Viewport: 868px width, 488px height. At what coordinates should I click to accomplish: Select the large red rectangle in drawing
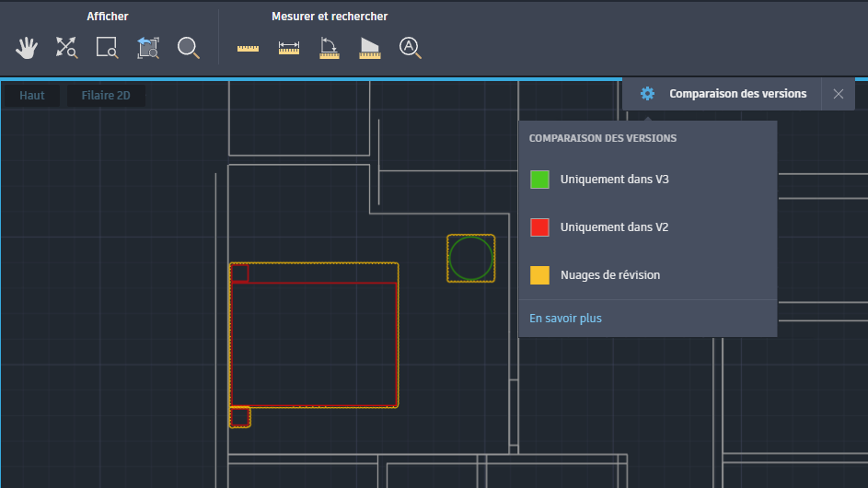(315, 344)
